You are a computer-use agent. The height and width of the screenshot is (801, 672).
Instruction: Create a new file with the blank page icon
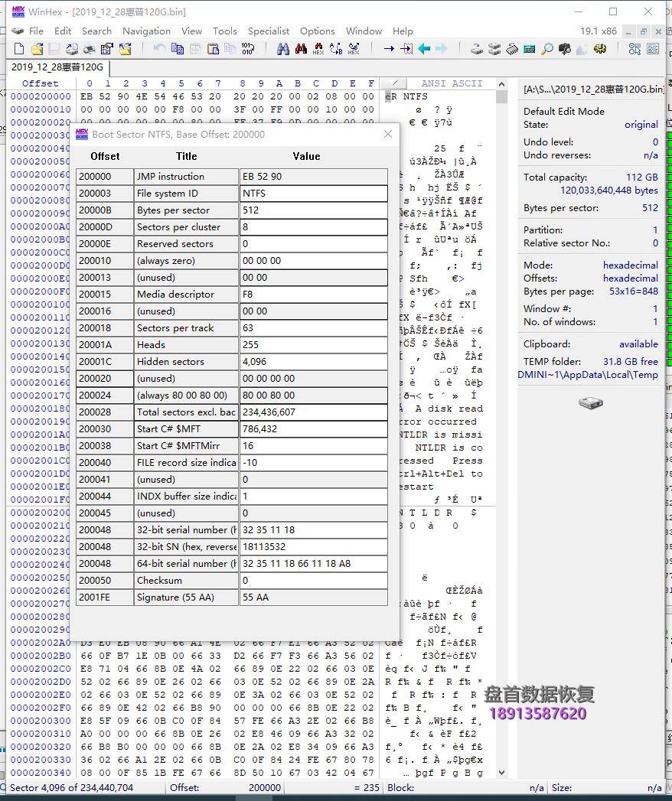[x=19, y=49]
